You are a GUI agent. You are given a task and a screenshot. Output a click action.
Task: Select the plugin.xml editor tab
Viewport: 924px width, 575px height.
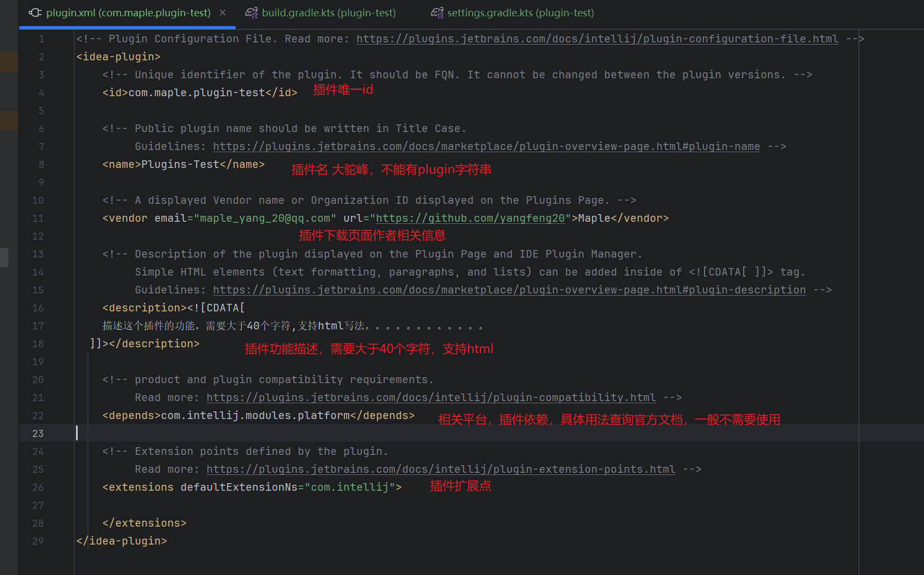click(x=128, y=12)
